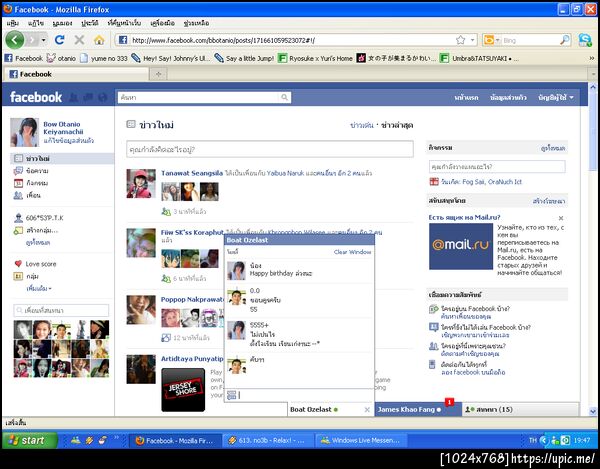Image resolution: width=600 pixels, height=469 pixels.
Task: Open the Skype toolbar icon
Action: coord(585,40)
